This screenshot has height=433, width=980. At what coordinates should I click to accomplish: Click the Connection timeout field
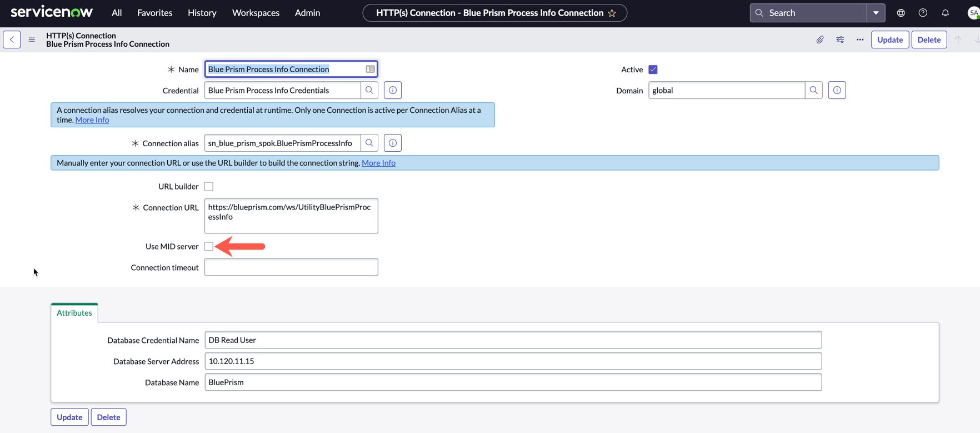click(291, 267)
